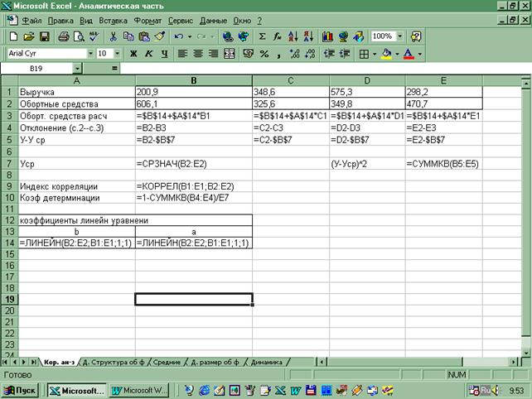Click the Print icon in toolbar
532x399 pixels.
pos(64,36)
